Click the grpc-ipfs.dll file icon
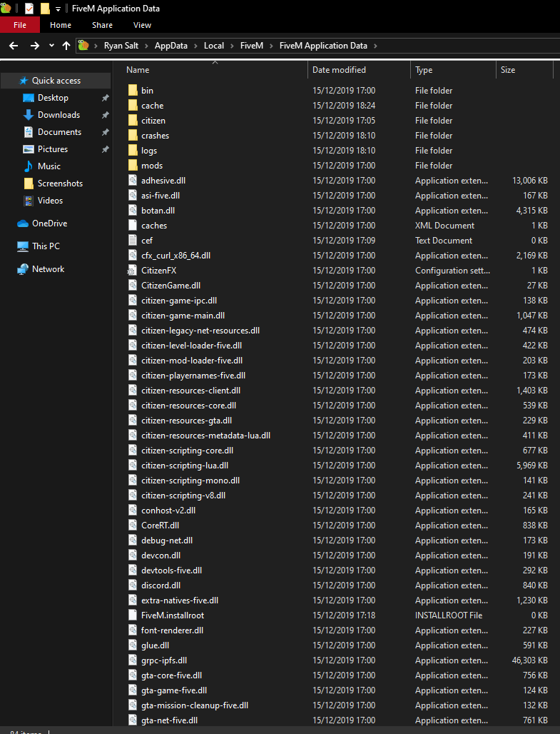Screen dimensions: 560x734 (x=133, y=660)
